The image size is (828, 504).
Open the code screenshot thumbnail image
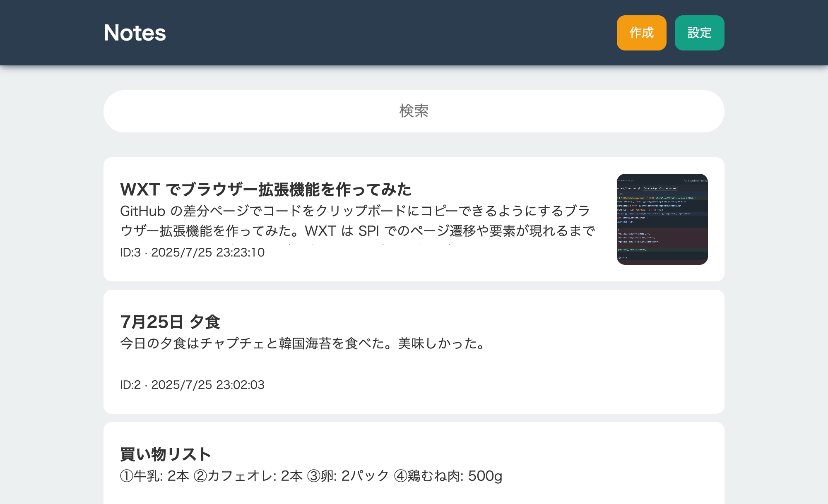662,219
